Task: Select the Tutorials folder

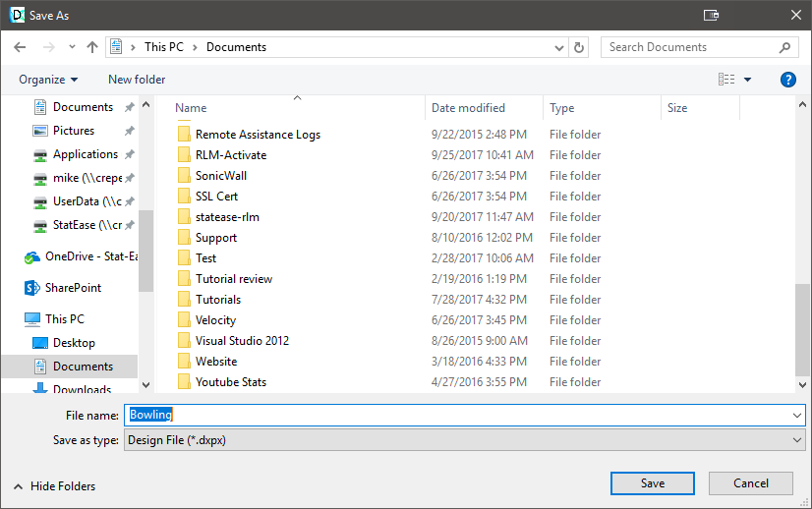Action: click(217, 300)
